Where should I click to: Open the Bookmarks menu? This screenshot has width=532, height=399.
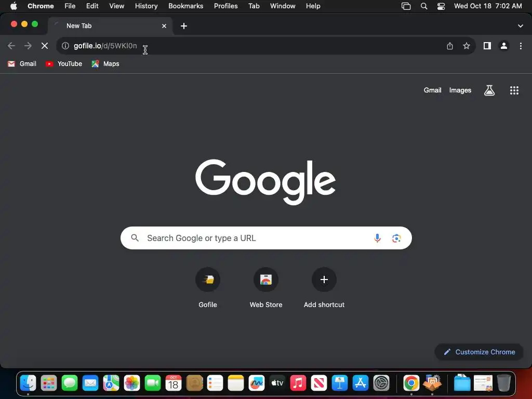click(x=185, y=6)
